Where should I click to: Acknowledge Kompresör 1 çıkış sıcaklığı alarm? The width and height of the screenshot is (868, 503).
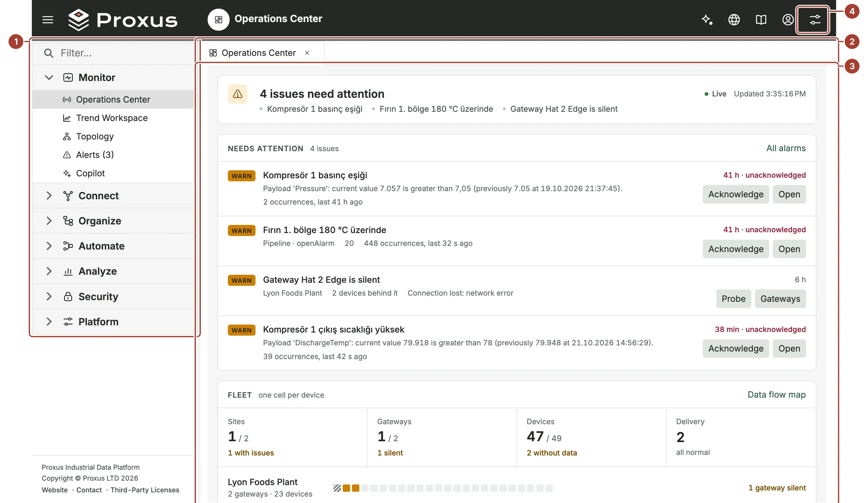pyautogui.click(x=735, y=348)
